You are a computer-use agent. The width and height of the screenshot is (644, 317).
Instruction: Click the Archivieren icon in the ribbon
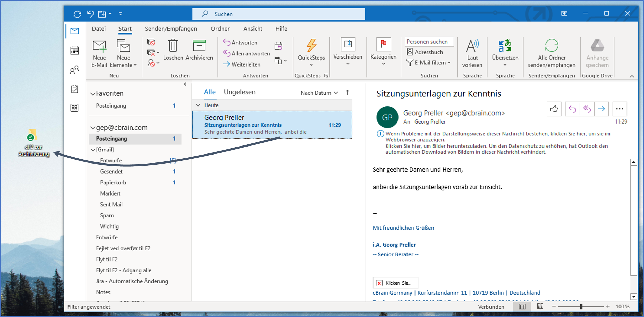(x=199, y=46)
